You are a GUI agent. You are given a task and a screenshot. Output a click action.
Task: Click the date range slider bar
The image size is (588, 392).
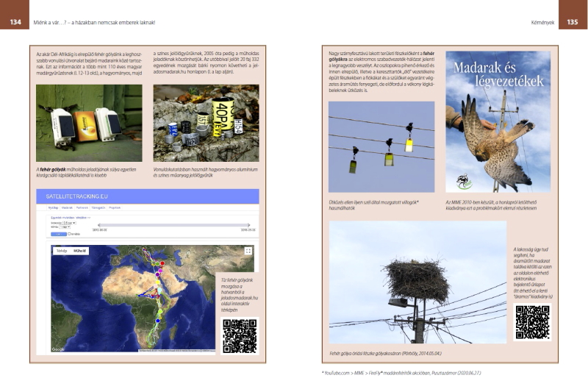173,224
